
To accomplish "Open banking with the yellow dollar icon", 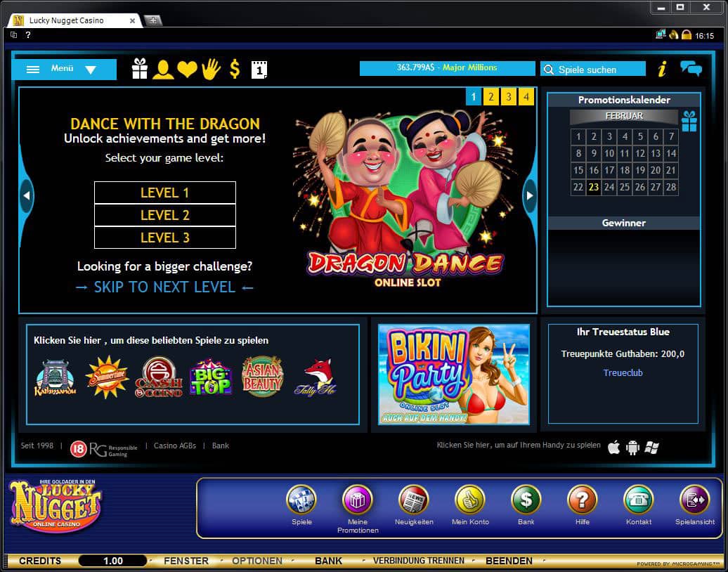I will pos(235,69).
